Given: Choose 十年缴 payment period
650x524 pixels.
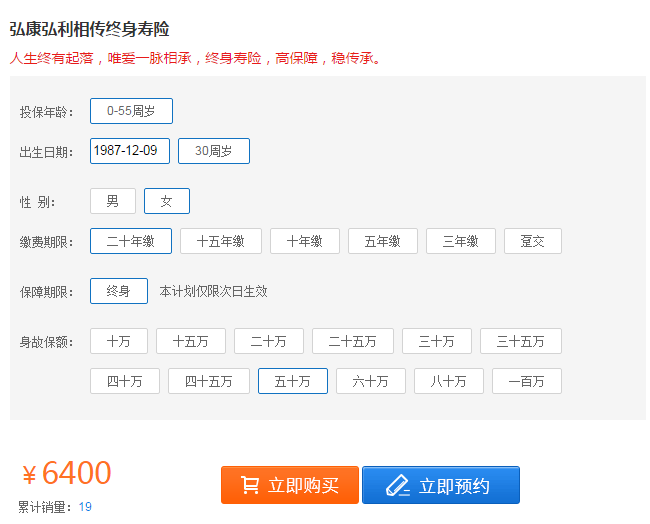Looking at the screenshot, I should (305, 241).
